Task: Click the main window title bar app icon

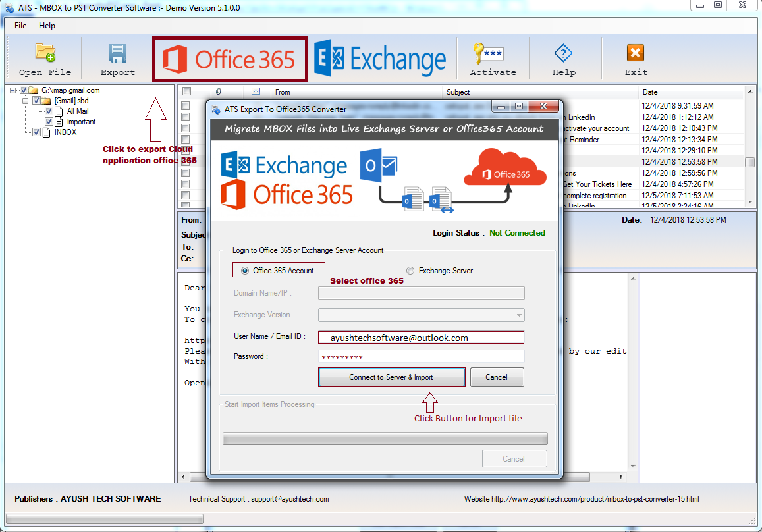Action: click(9, 9)
